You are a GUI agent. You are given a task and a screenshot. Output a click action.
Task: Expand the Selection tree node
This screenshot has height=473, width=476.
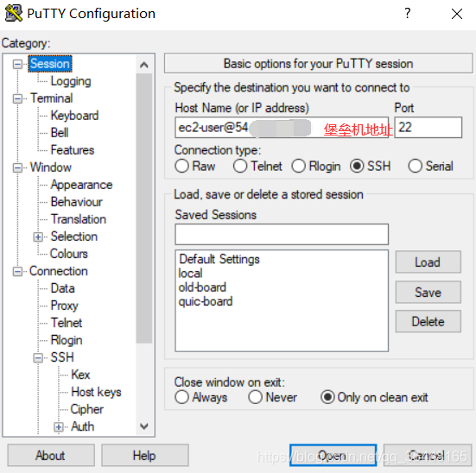coord(38,237)
